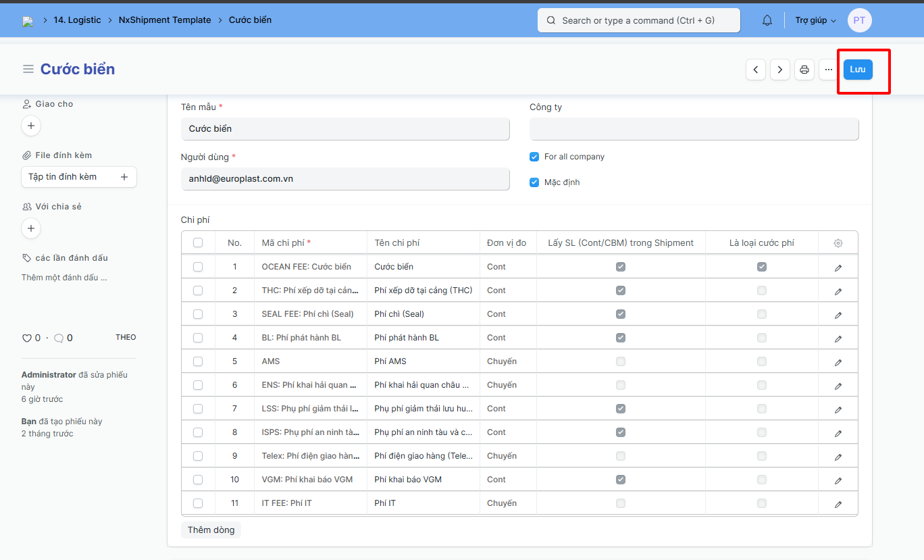This screenshot has height=560, width=924.
Task: Open the Trợ giúp help dropdown
Action: pyautogui.click(x=815, y=20)
